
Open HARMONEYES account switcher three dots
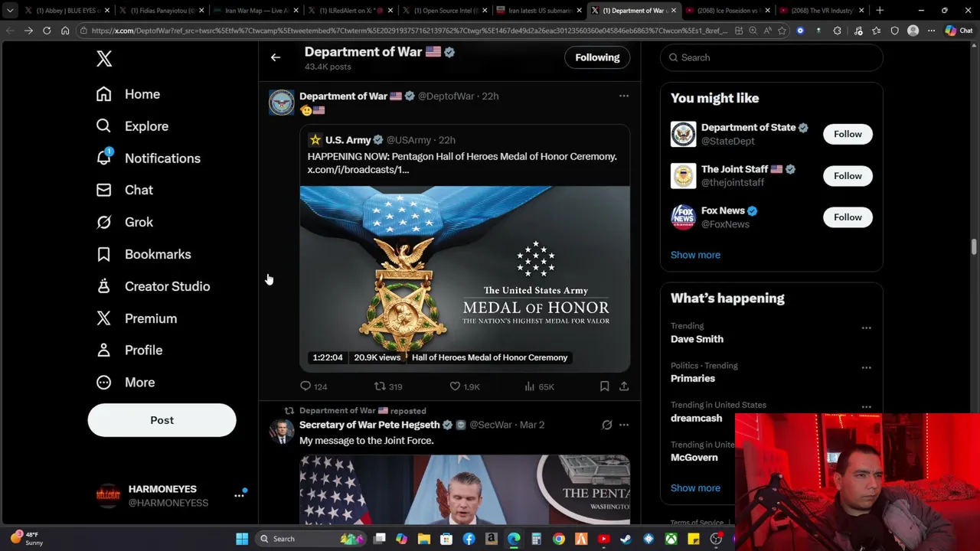click(x=239, y=496)
